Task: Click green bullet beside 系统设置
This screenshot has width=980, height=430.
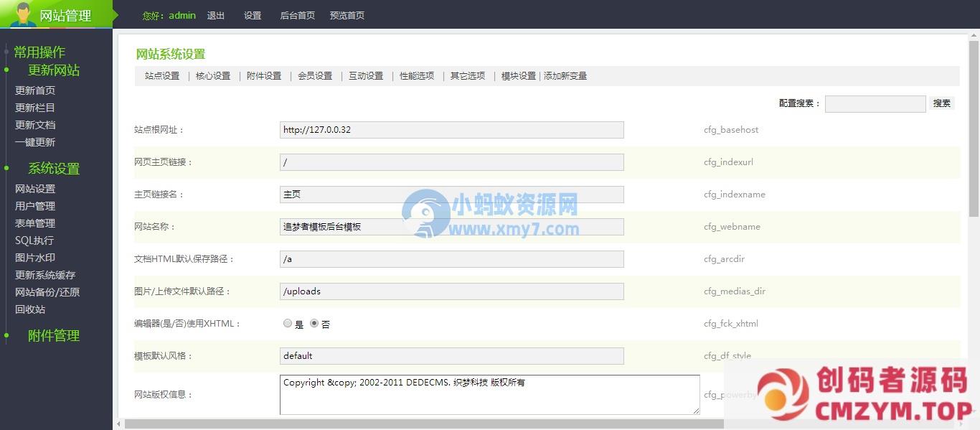Action: 6,169
